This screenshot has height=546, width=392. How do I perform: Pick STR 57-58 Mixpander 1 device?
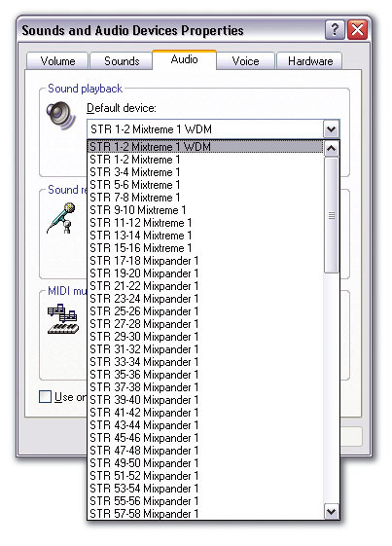pyautogui.click(x=205, y=513)
